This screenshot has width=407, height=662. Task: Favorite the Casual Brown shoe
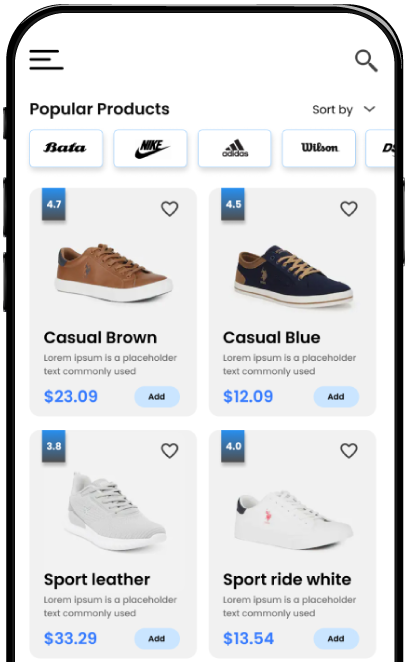(x=170, y=209)
